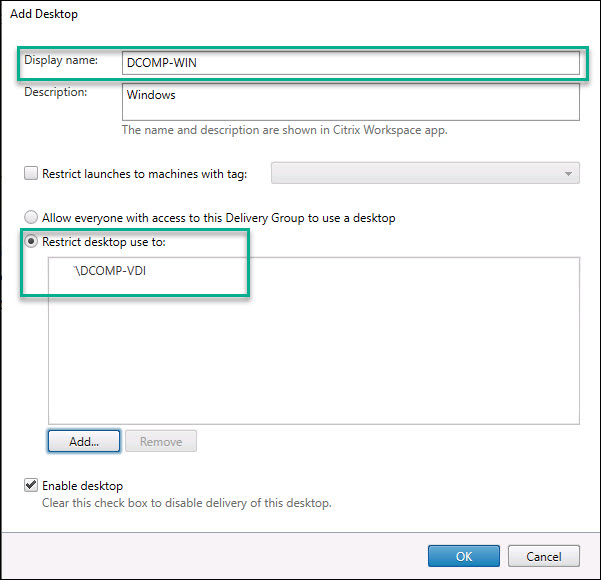This screenshot has width=601, height=580.
Task: Click the "Description:" label
Action: [x=56, y=92]
